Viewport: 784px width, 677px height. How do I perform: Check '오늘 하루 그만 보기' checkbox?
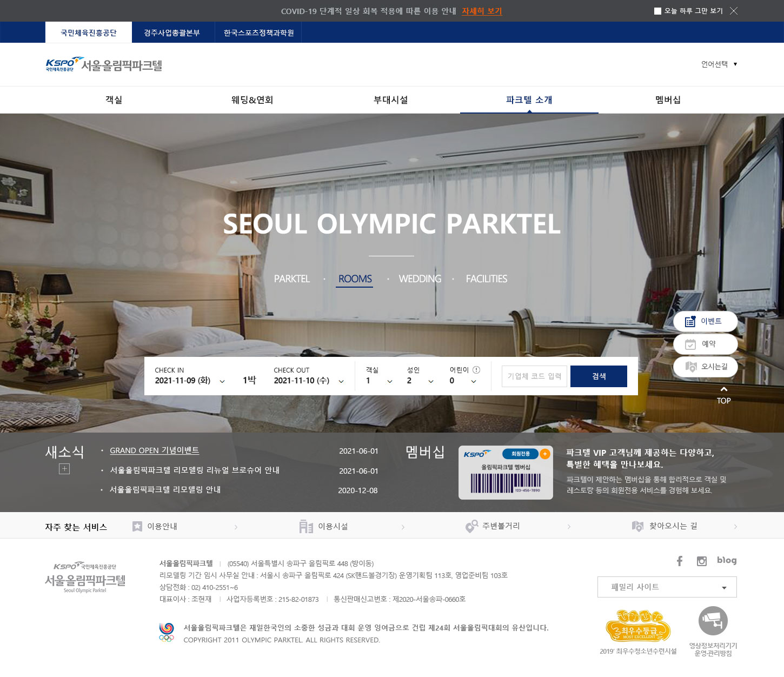(657, 11)
